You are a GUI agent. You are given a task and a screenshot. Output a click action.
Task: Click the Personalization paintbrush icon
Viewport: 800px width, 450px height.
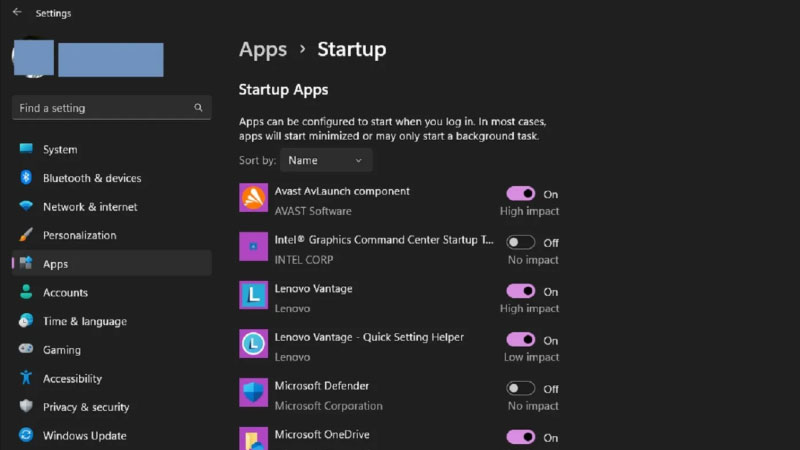coord(26,235)
